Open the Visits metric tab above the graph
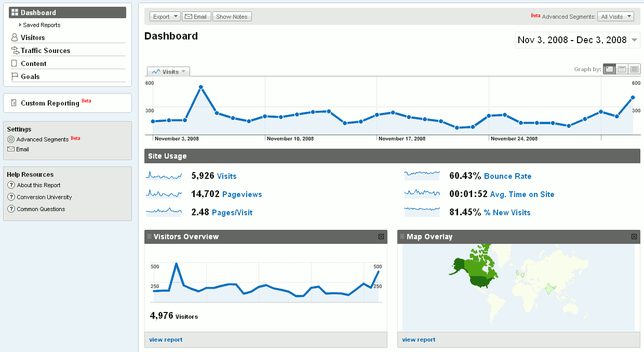This screenshot has height=352, width=644. pyautogui.click(x=168, y=71)
